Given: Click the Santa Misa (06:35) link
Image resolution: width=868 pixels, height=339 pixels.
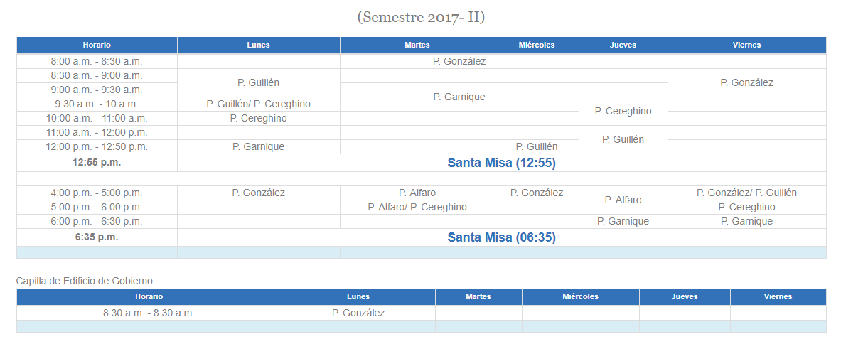Looking at the screenshot, I should coord(501,237).
